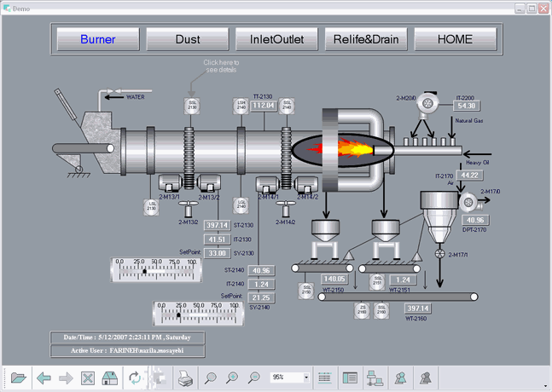Click the WT-2160 value 397.14

tap(418, 308)
